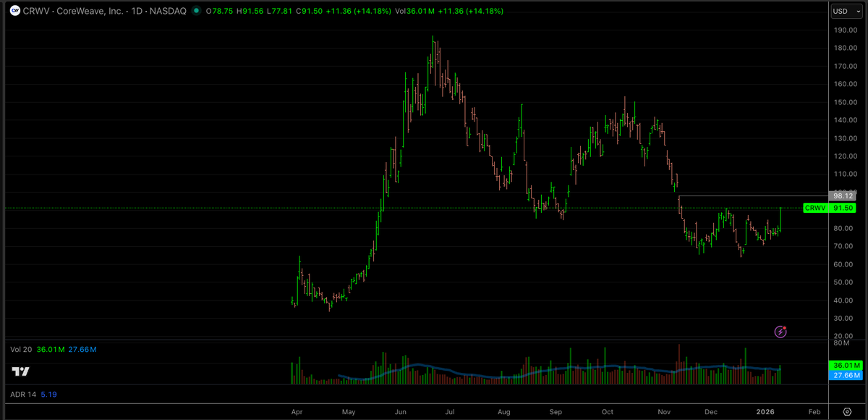
Task: Open the purple lightning event marker
Action: (x=780, y=332)
